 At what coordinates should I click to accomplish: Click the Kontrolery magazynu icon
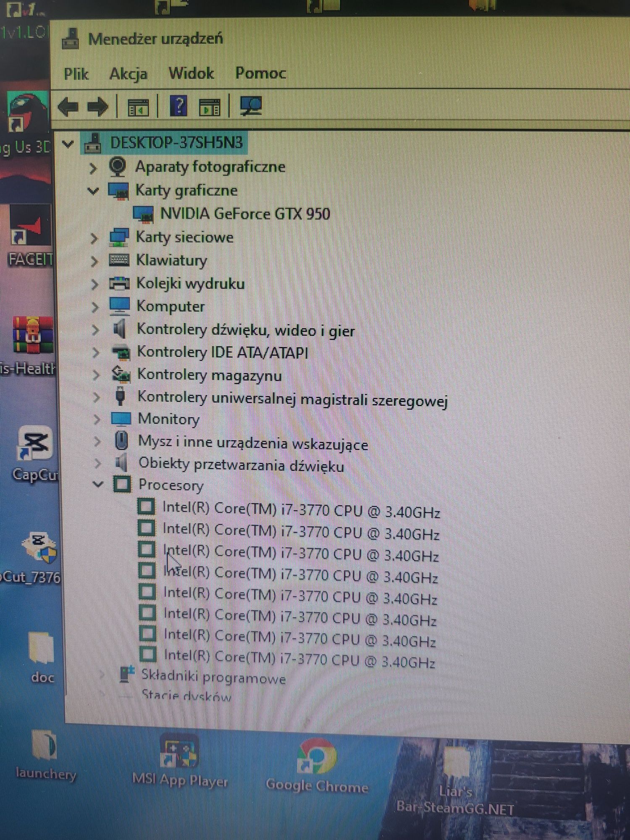(121, 374)
